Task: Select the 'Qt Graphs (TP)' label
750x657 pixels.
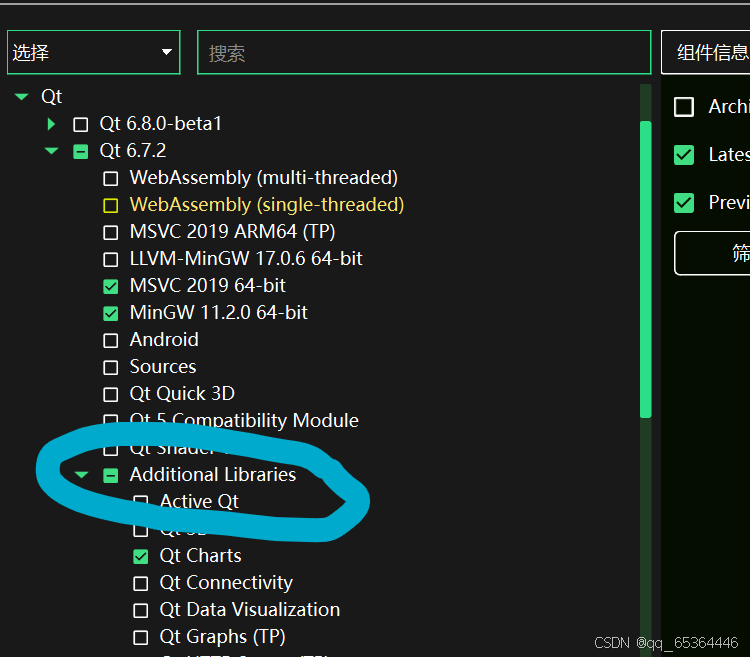Action: pos(222,637)
